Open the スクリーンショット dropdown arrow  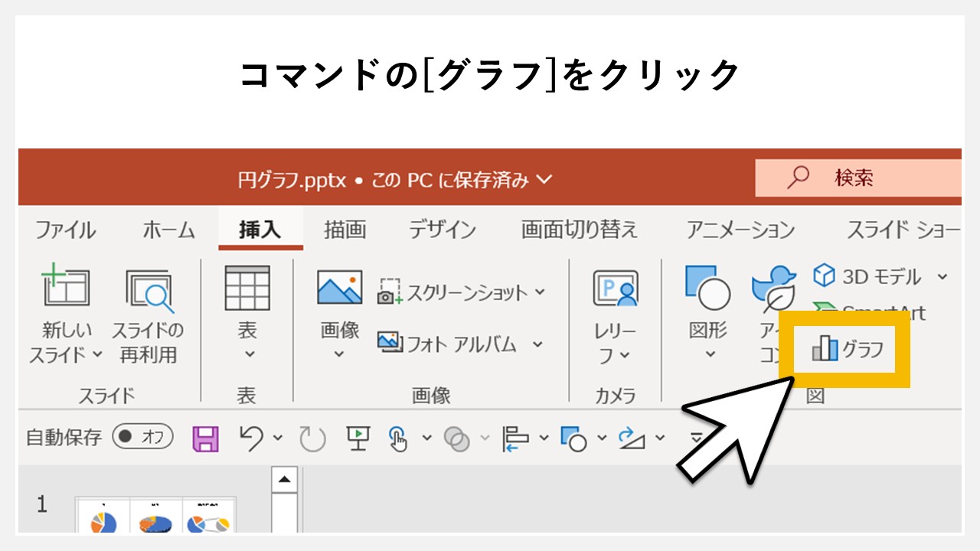click(x=539, y=292)
